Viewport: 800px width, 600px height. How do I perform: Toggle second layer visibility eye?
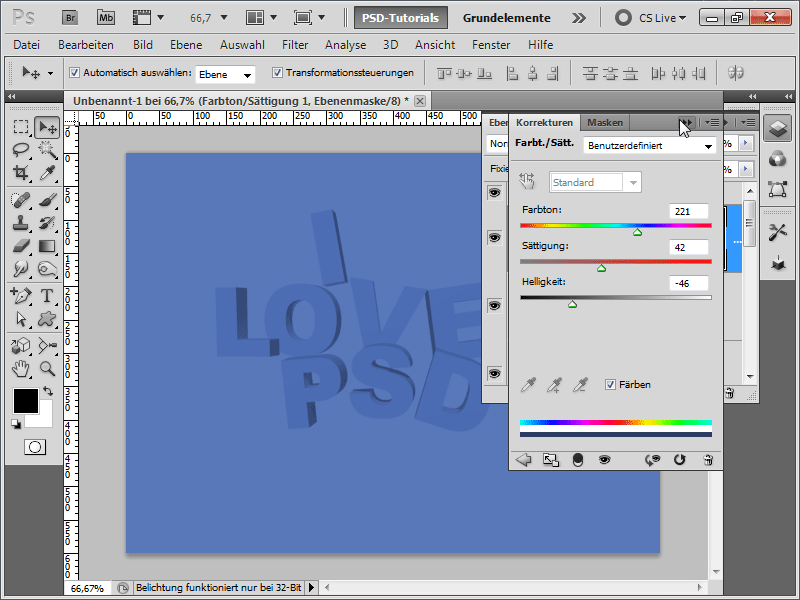tap(494, 238)
